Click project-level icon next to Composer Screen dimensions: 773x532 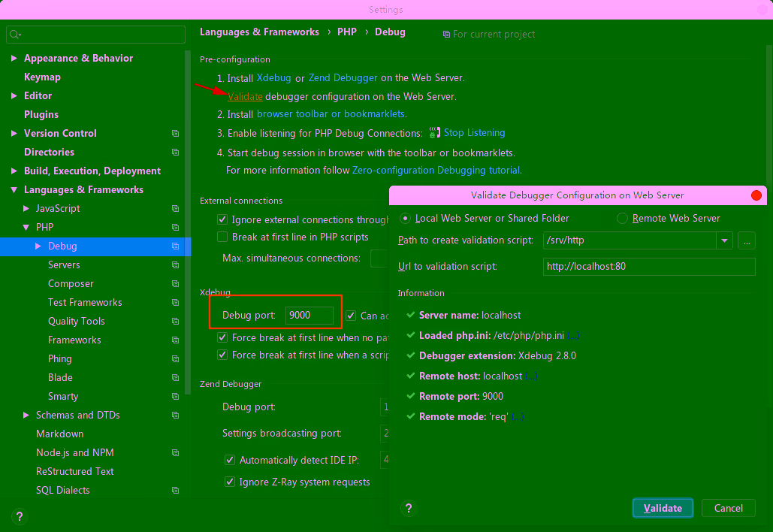175,283
